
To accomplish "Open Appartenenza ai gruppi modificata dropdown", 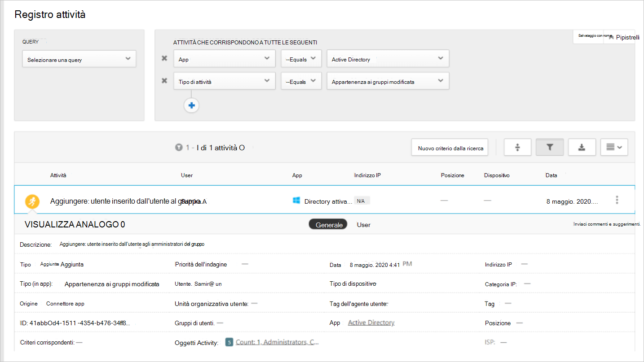I will [388, 81].
